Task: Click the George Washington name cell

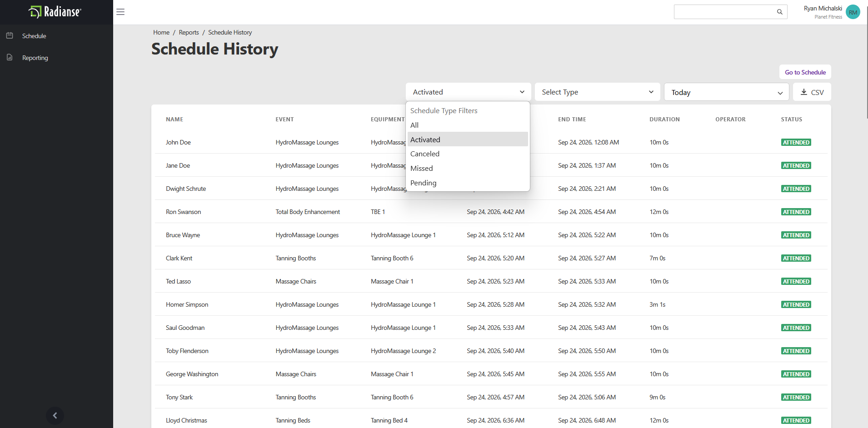Action: tap(192, 374)
